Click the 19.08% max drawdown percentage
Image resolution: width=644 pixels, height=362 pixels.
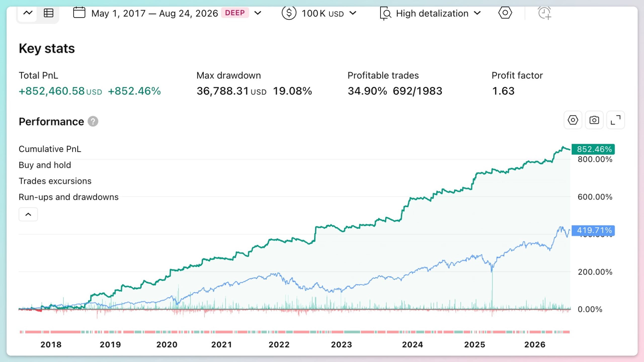[292, 91]
